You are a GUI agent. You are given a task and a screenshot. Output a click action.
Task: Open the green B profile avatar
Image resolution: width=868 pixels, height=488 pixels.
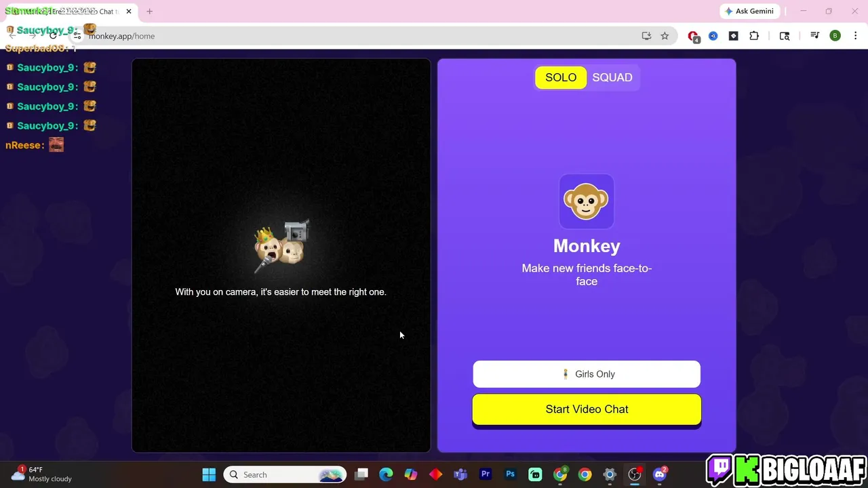[x=835, y=36]
